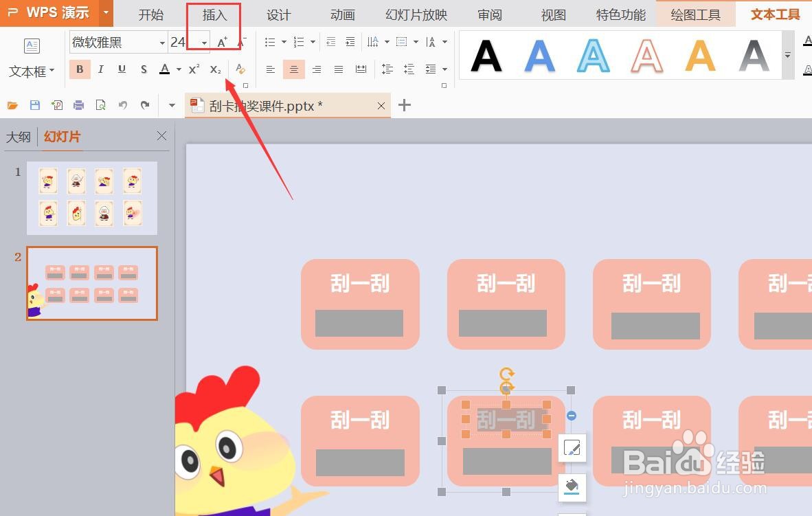Click undo icon
This screenshot has width=812, height=516.
coord(123,106)
